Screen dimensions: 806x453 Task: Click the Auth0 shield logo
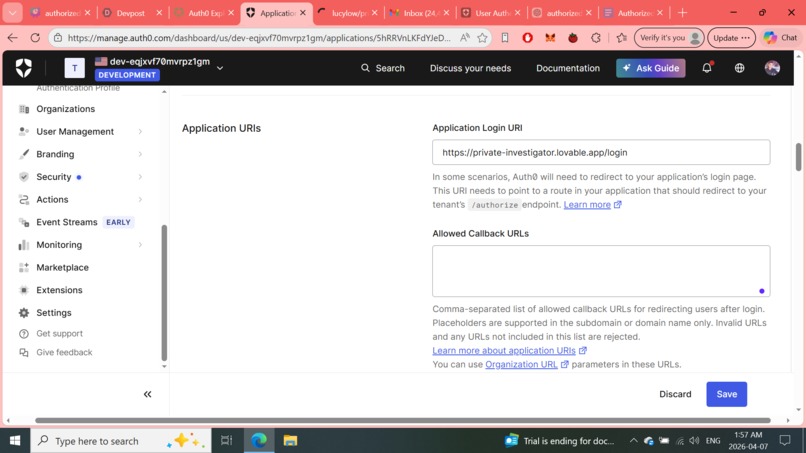coord(24,67)
